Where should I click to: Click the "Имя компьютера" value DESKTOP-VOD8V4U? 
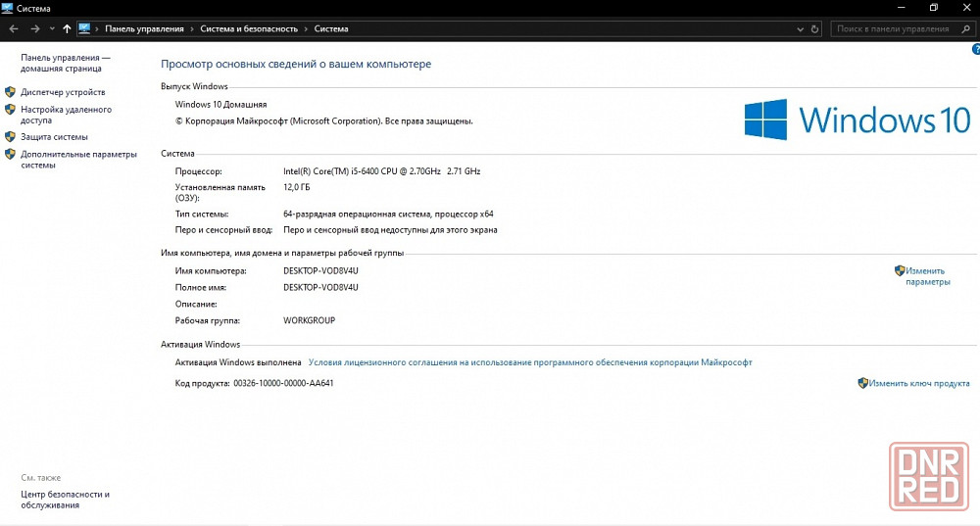[320, 271]
